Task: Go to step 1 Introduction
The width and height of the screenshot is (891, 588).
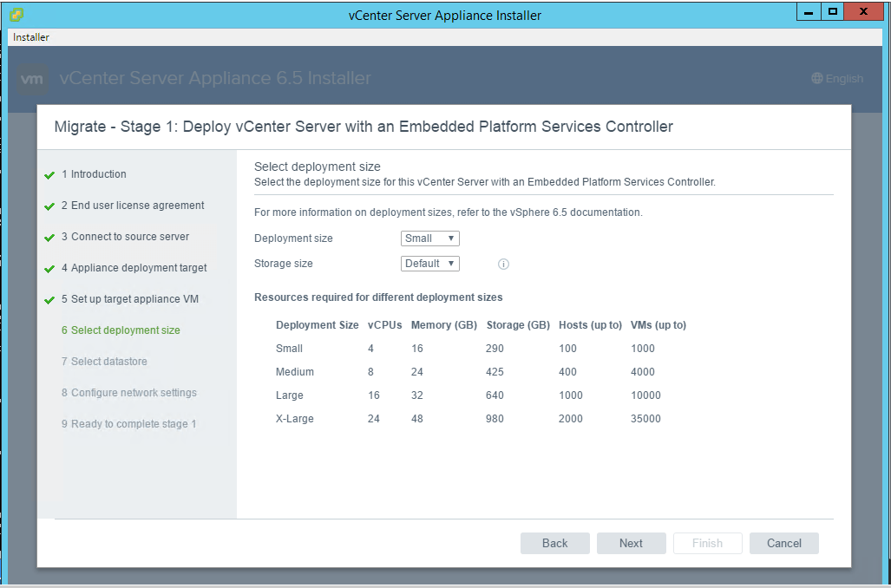Action: [94, 173]
